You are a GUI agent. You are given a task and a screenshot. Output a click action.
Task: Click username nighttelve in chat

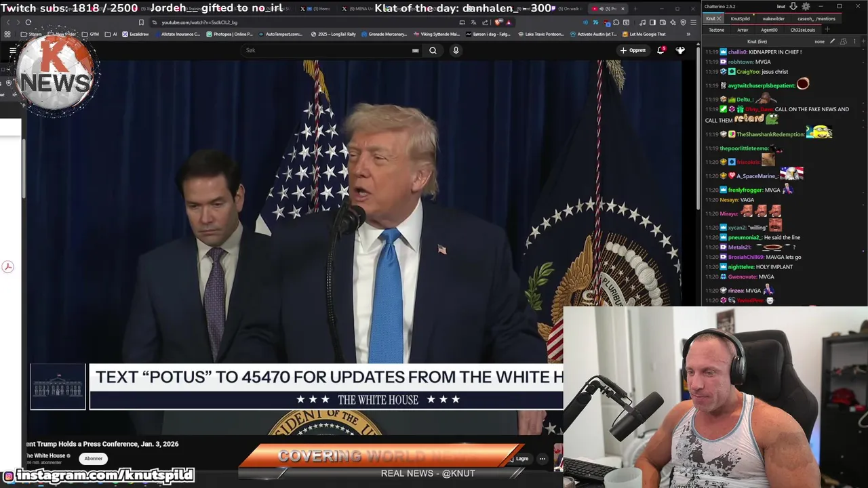point(741,267)
